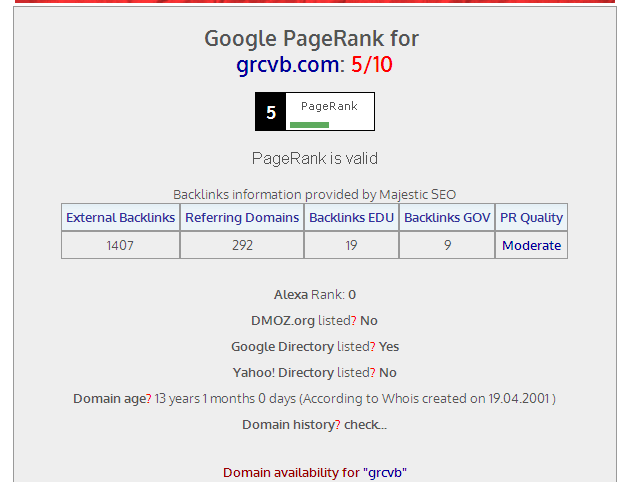Open the Domain history check... link

point(366,425)
